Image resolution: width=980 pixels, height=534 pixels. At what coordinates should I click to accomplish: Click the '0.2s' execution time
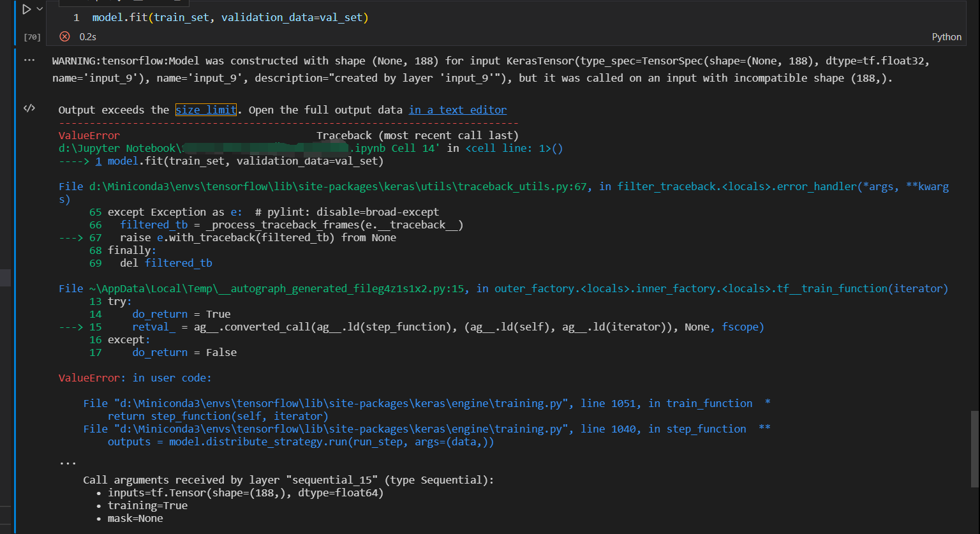[87, 37]
